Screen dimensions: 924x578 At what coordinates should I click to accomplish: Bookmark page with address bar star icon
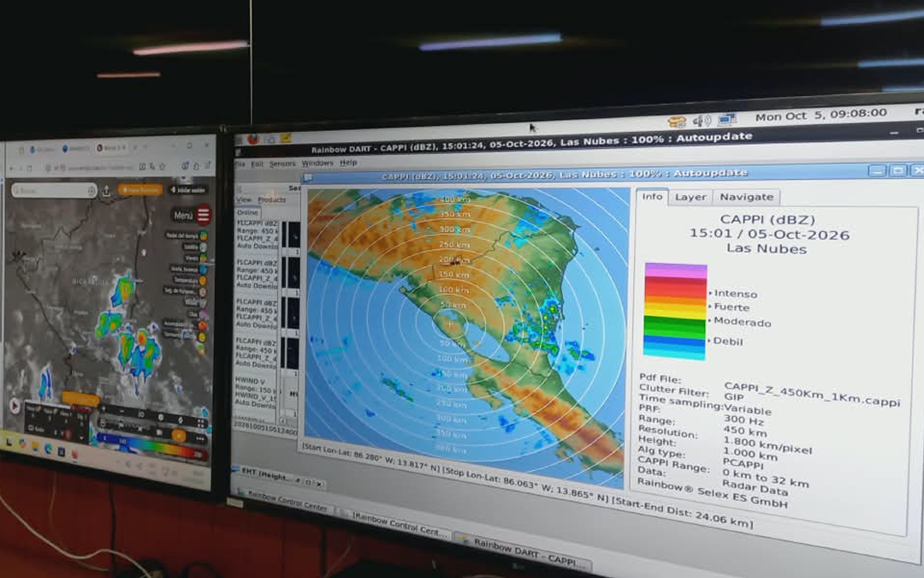click(162, 167)
